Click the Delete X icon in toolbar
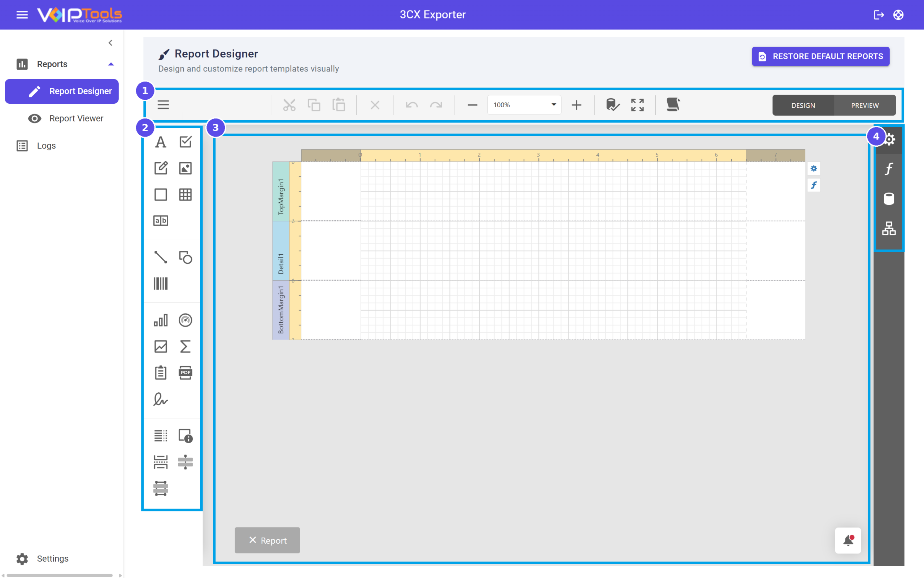924x578 pixels. (x=375, y=105)
